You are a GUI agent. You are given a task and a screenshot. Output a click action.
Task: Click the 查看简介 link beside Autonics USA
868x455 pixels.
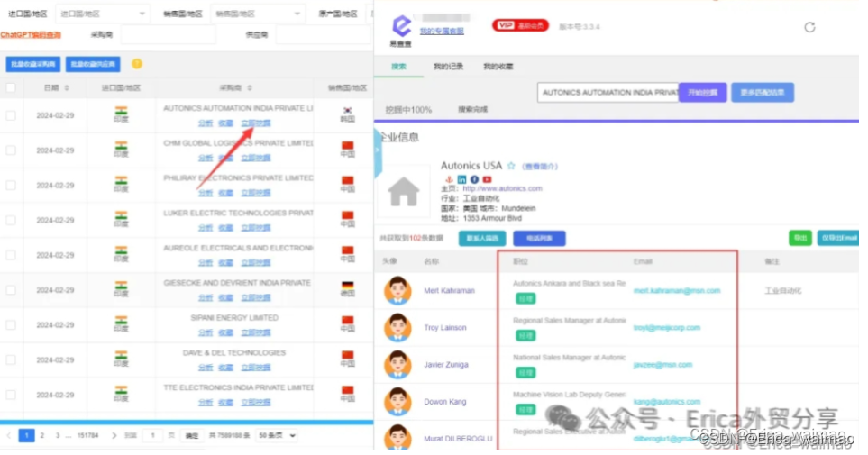540,166
